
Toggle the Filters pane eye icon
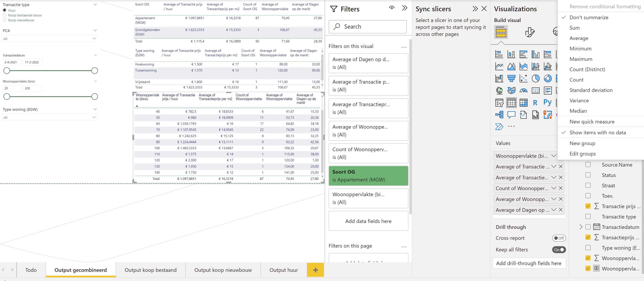[x=392, y=8]
